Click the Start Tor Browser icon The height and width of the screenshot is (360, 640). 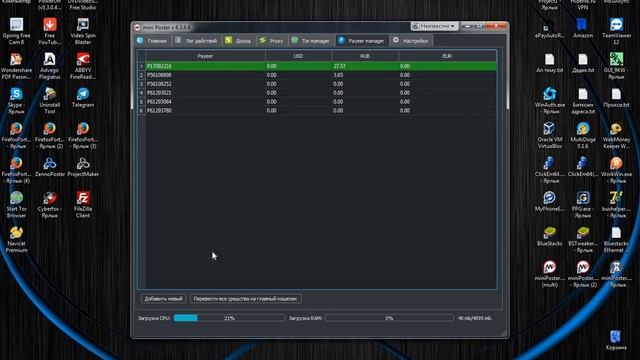point(16,205)
